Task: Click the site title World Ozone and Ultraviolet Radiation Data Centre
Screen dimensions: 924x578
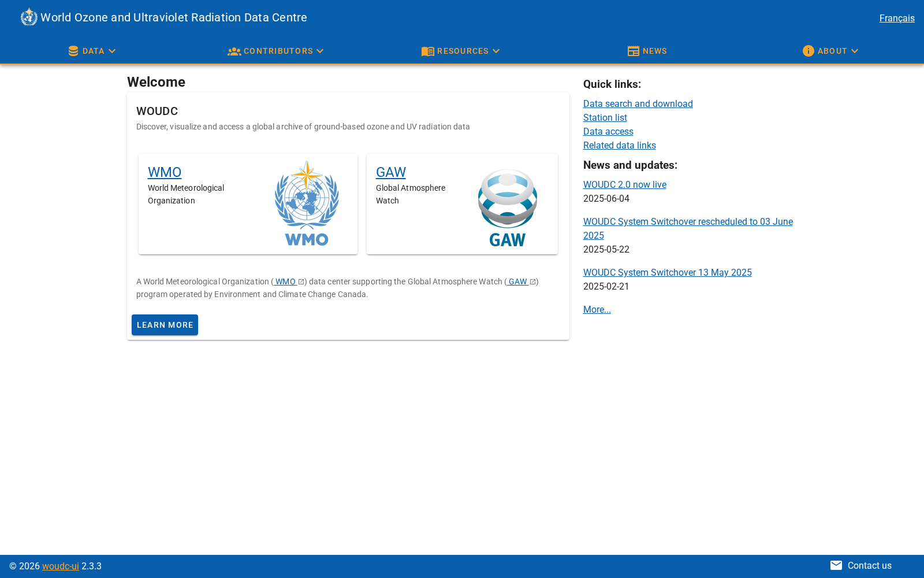Action: [x=174, y=17]
